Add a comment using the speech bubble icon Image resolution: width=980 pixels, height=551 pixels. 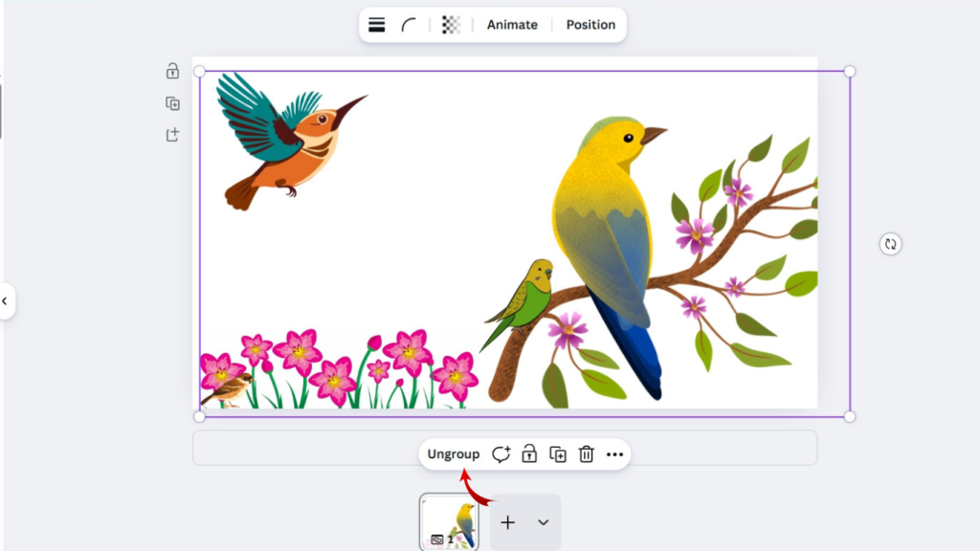tap(501, 454)
